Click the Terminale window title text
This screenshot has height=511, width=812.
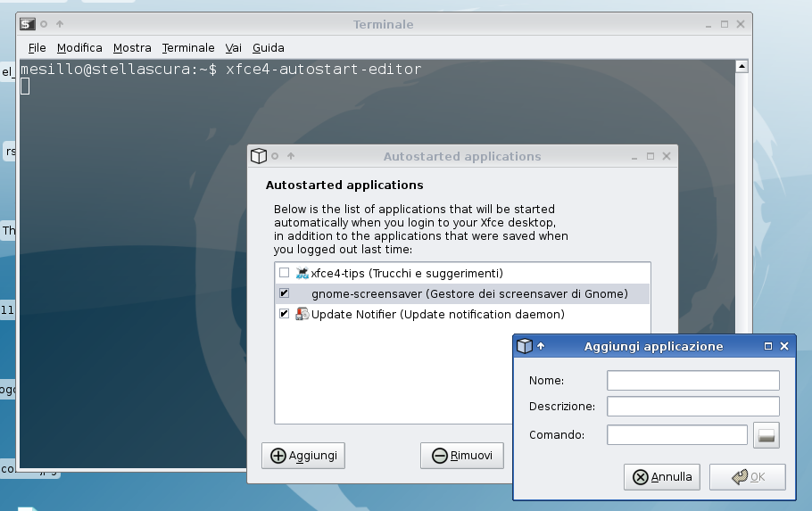[383, 24]
